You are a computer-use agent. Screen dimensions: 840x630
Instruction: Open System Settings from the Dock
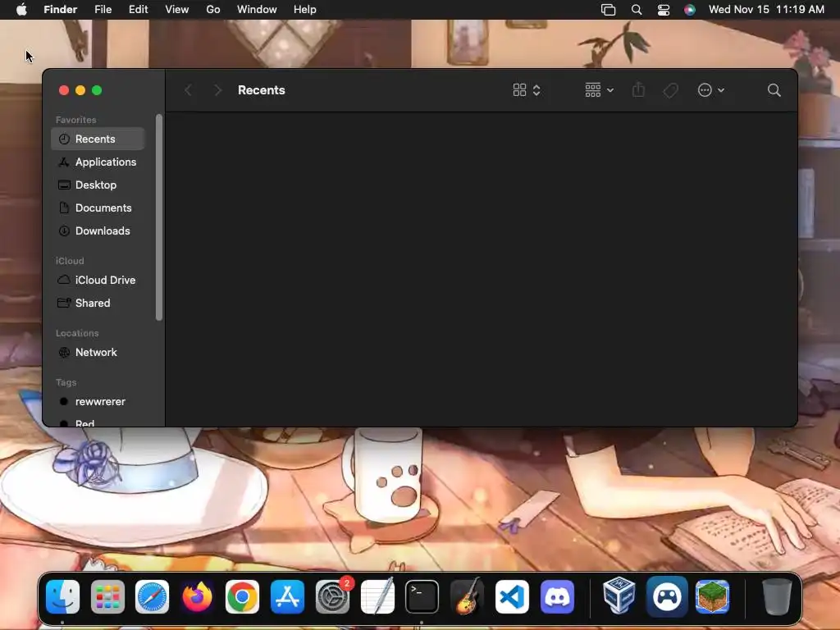[333, 596]
